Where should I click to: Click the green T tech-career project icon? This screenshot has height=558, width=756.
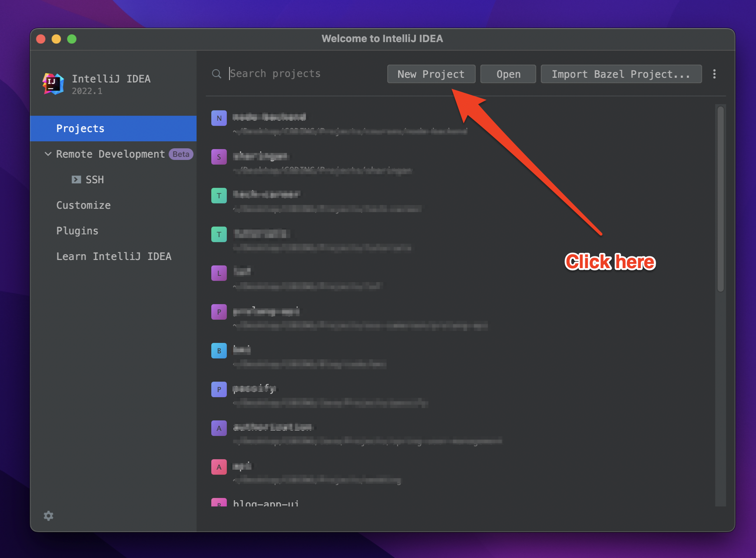[x=219, y=196]
